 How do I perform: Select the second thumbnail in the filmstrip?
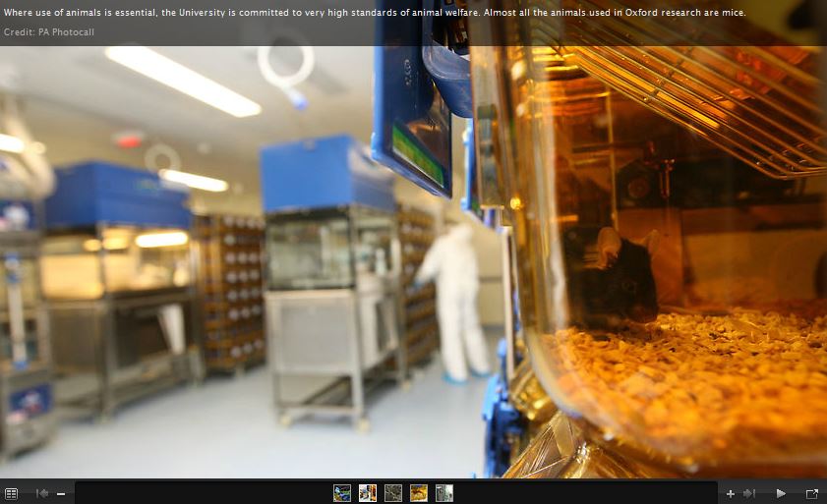[368, 493]
